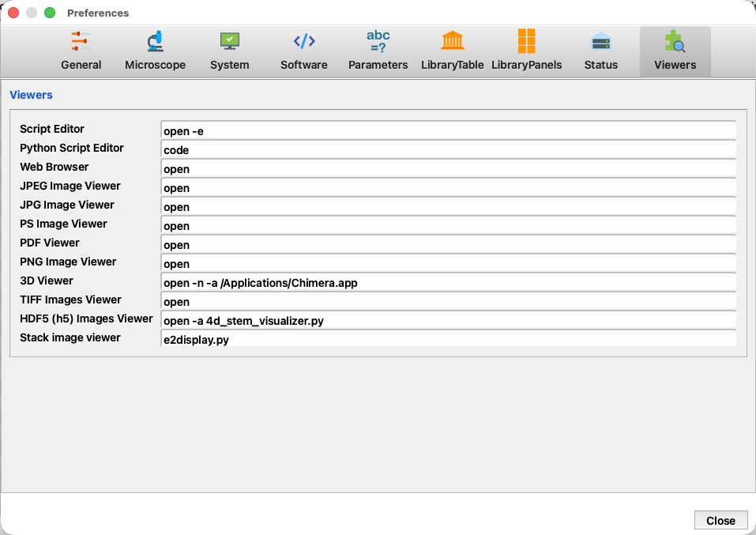This screenshot has height=535, width=756.
Task: Select the Status server icon
Action: coord(600,42)
